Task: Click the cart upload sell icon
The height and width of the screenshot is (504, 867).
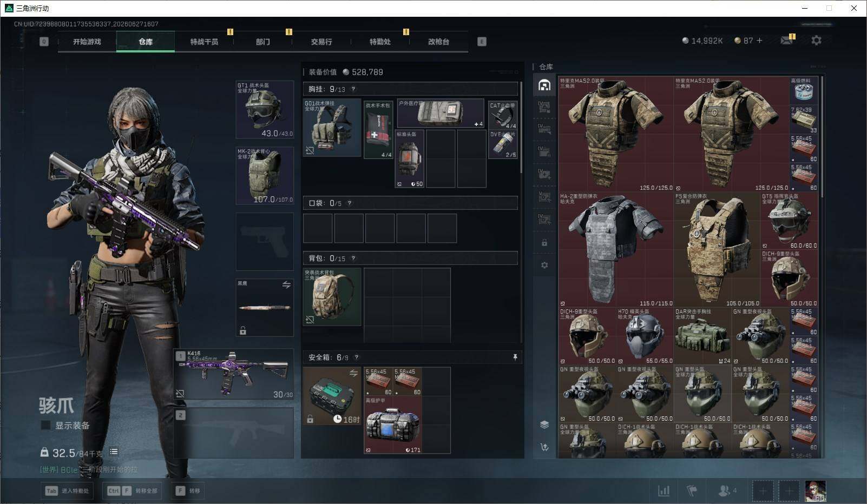Action: 544,447
